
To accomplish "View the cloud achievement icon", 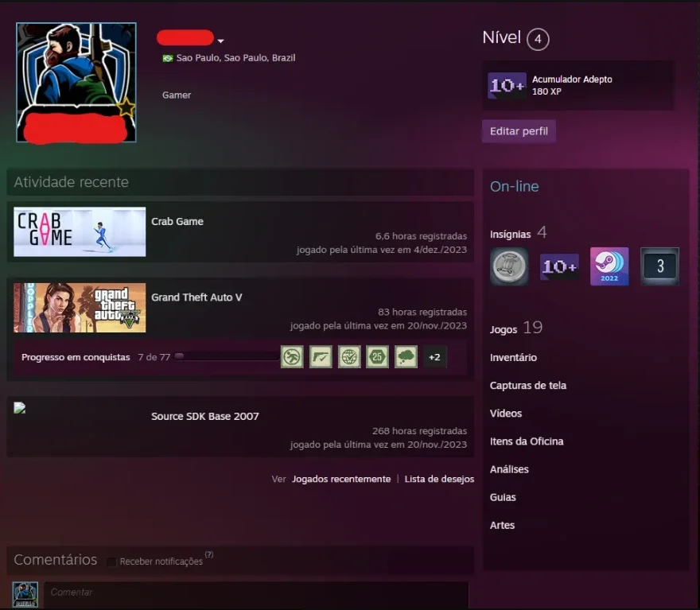I will pyautogui.click(x=406, y=356).
